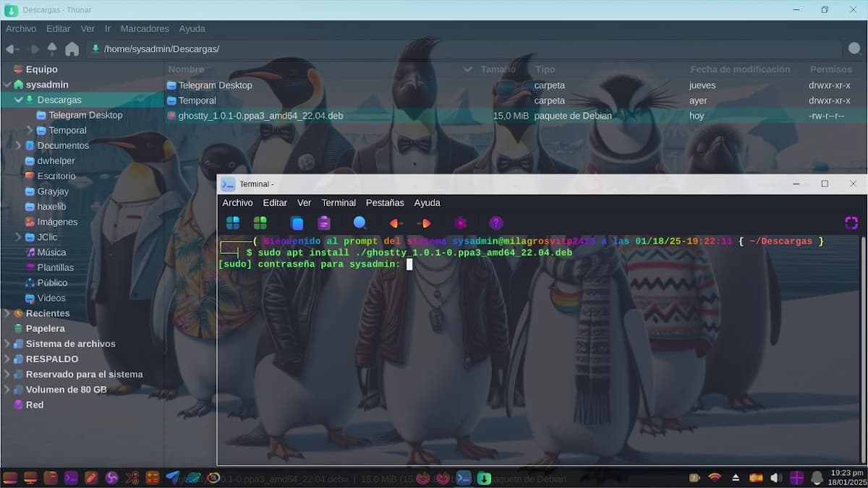
Task: Click the magnifier search icon in terminal toolbar
Action: point(359,223)
